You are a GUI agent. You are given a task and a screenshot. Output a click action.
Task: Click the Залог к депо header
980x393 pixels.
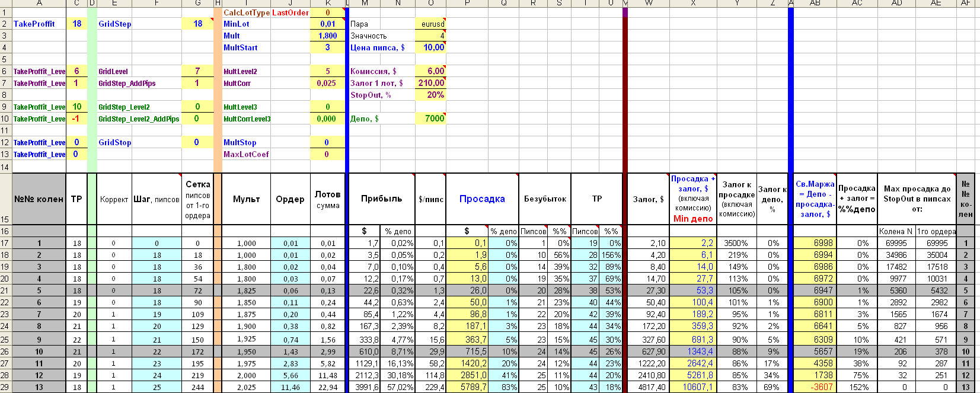772,199
